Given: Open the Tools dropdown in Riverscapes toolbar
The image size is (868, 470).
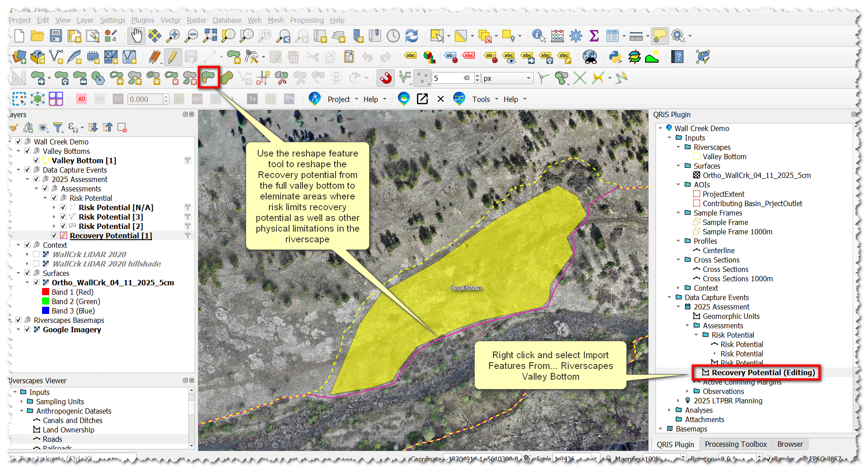Looking at the screenshot, I should tap(485, 99).
